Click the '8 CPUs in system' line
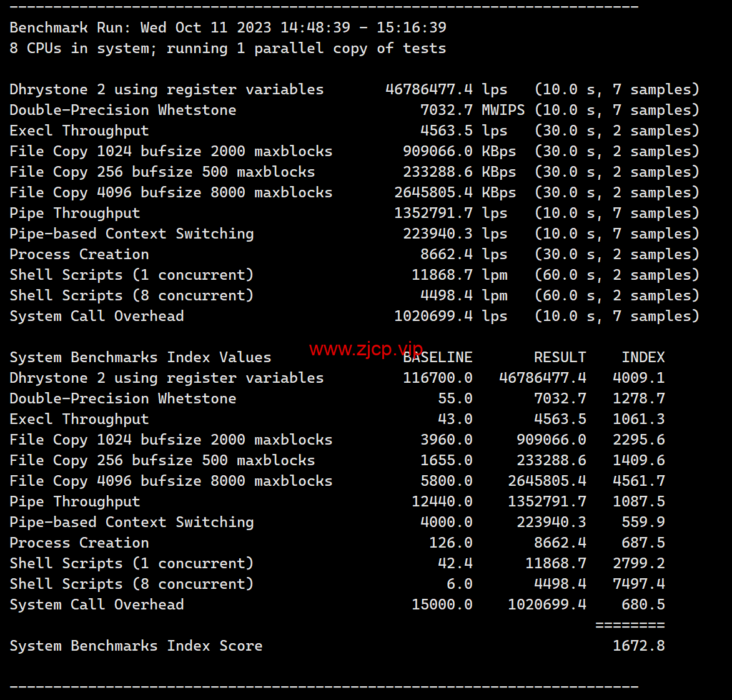Screen dimensions: 732x700 pyautogui.click(x=228, y=48)
